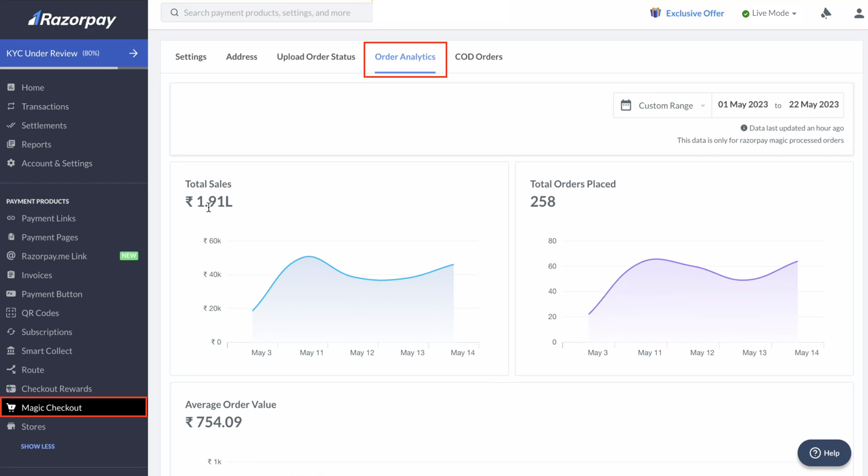Open the KYC Under Review arrow
Viewport: 868px width, 476px height.
[134, 53]
